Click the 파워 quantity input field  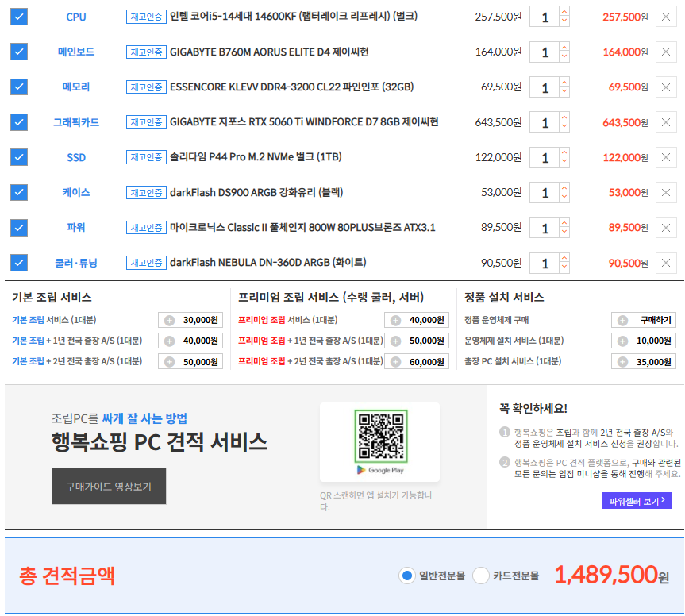coord(545,228)
